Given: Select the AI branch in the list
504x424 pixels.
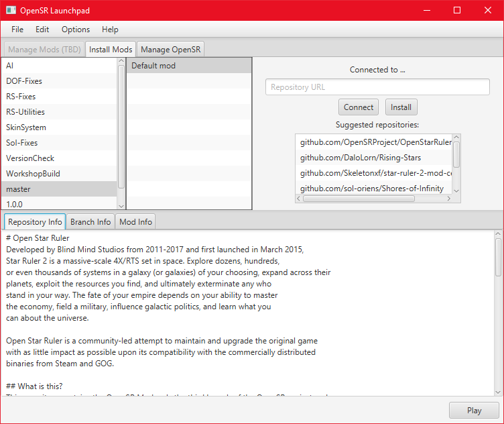Looking at the screenshot, I should click(x=59, y=66).
